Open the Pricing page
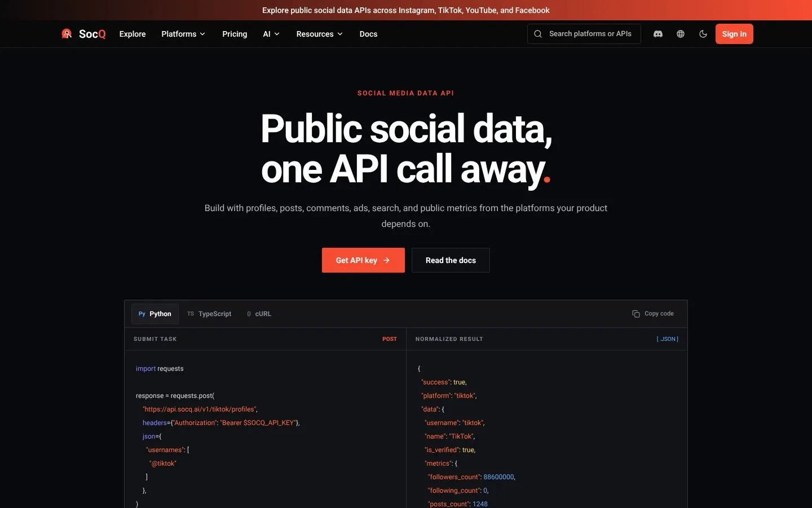This screenshot has width=812, height=508. coord(235,34)
